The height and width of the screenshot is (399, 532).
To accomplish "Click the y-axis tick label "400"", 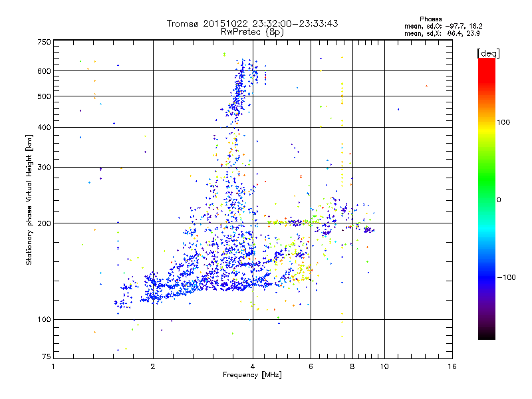I will click(x=44, y=128).
